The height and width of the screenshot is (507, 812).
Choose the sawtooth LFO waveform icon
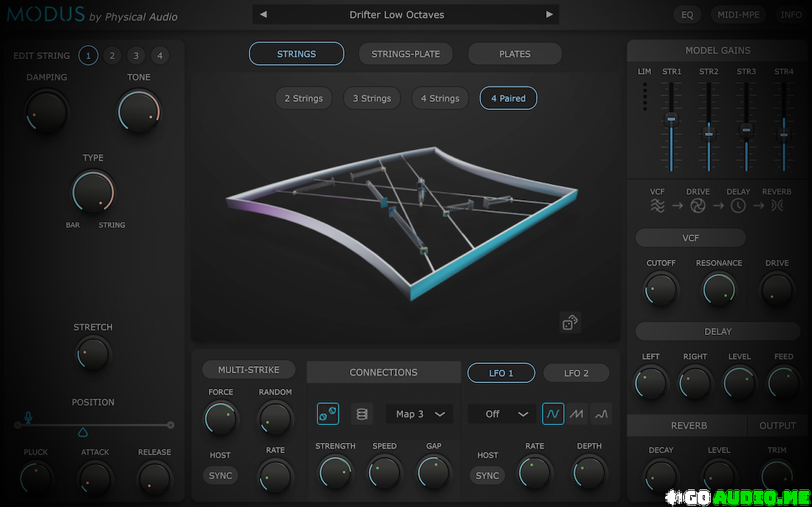[x=577, y=414]
